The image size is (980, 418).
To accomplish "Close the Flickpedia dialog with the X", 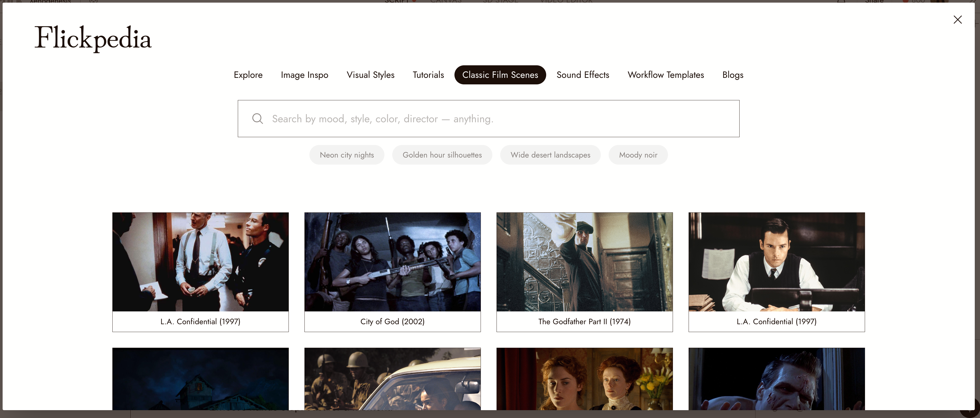I will coord(958,20).
